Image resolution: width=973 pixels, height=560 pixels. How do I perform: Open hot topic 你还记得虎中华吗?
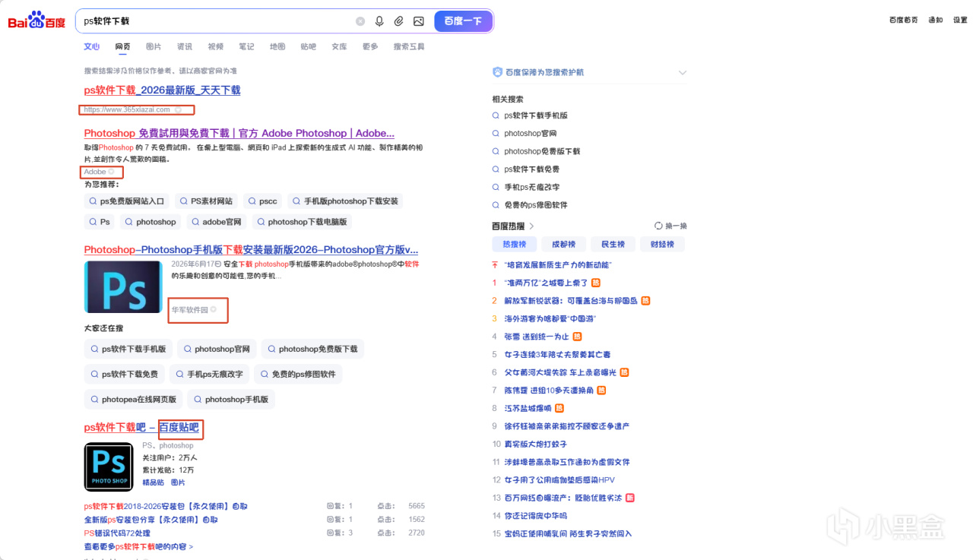click(x=535, y=516)
